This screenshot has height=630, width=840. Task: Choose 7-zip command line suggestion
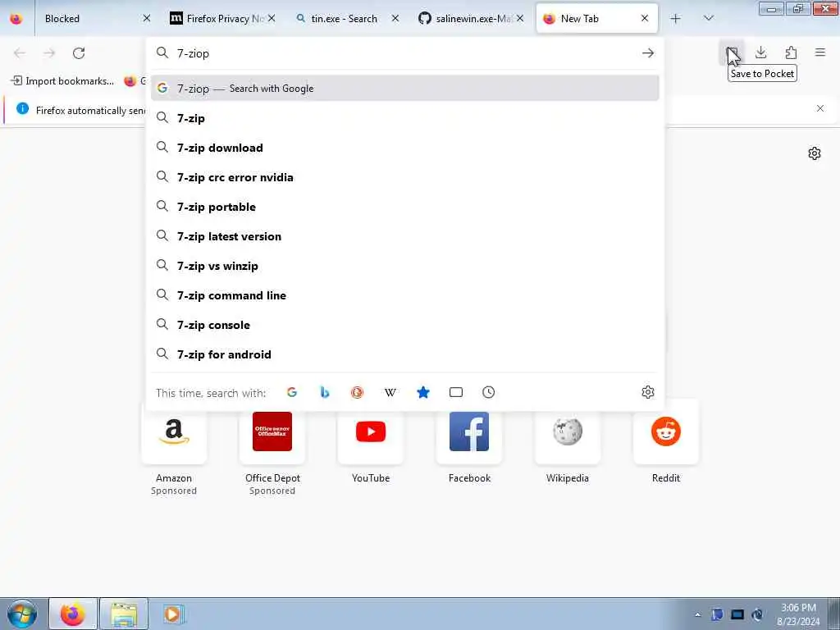[x=404, y=295]
